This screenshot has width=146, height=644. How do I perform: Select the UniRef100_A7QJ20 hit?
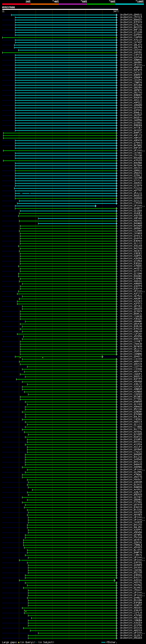pyautogui.click(x=131, y=40)
